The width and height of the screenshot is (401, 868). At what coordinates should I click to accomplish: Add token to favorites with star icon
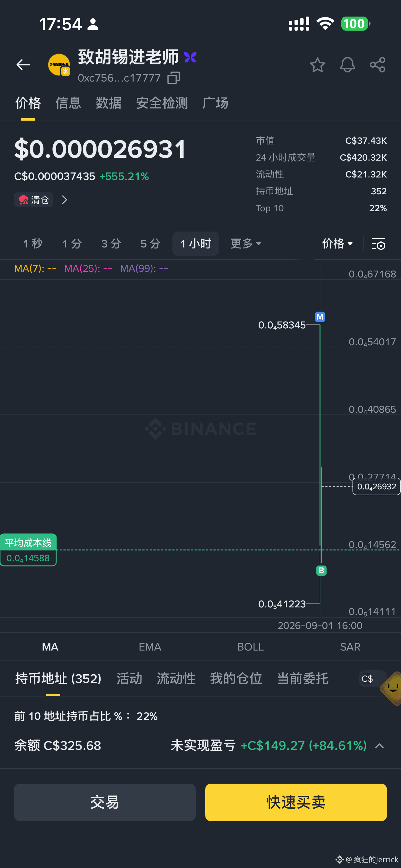click(x=317, y=65)
